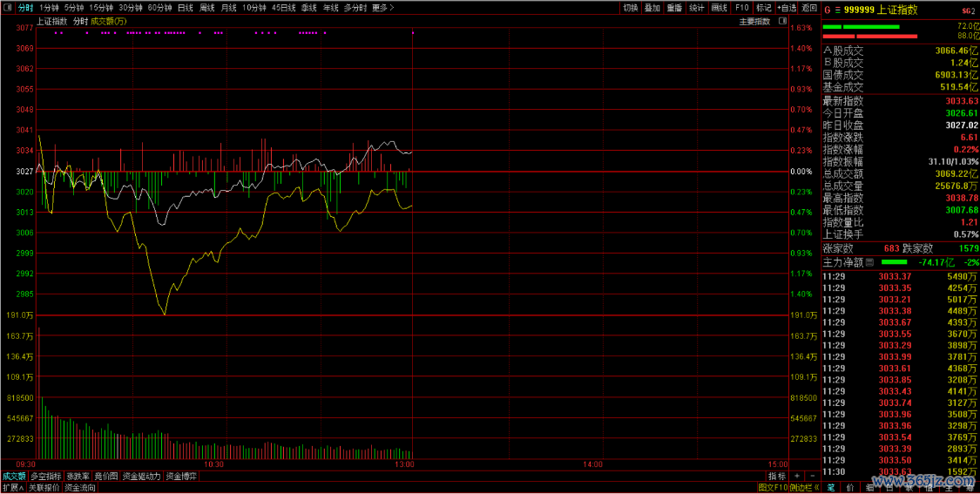The width and height of the screenshot is (980, 494).
Task: Click the 主力净额 value -74.17亿
Action: pos(935,262)
